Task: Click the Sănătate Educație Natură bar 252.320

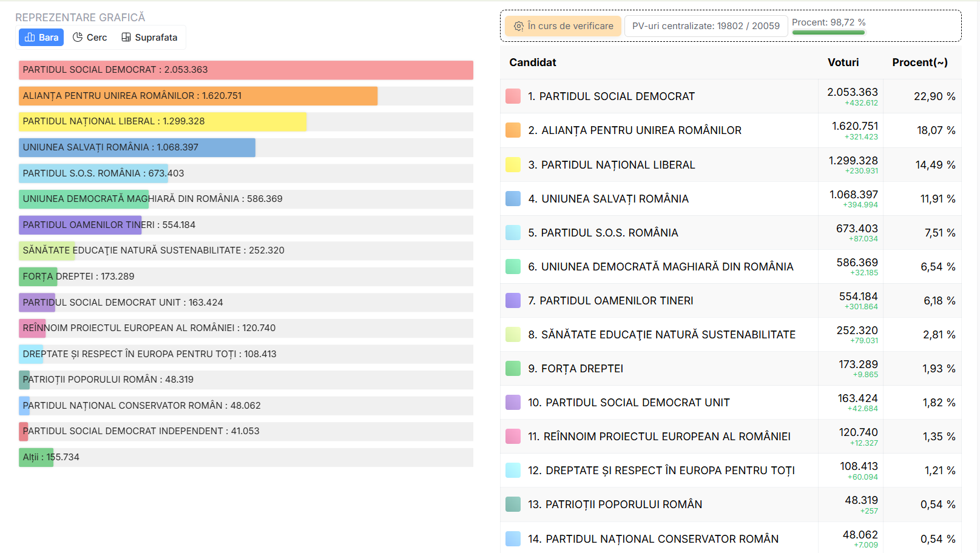Action: tap(47, 250)
